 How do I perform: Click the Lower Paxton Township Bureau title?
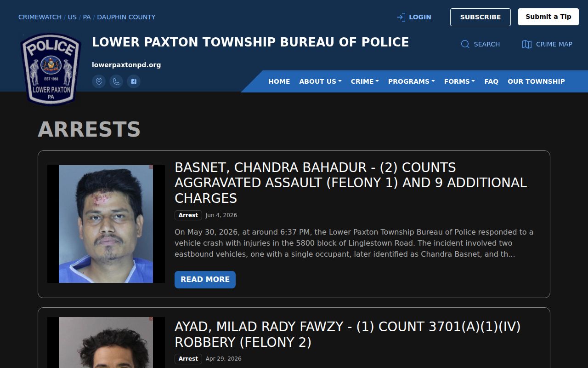tap(250, 42)
